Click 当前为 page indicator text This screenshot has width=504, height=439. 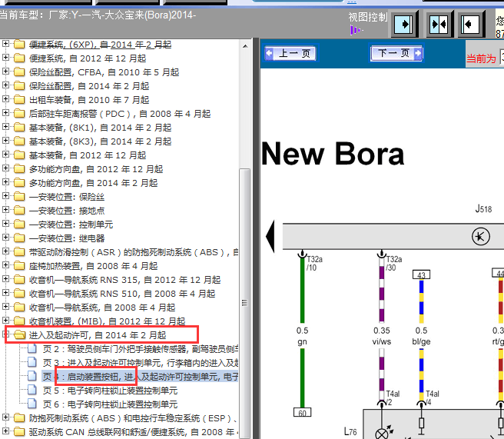[481, 58]
